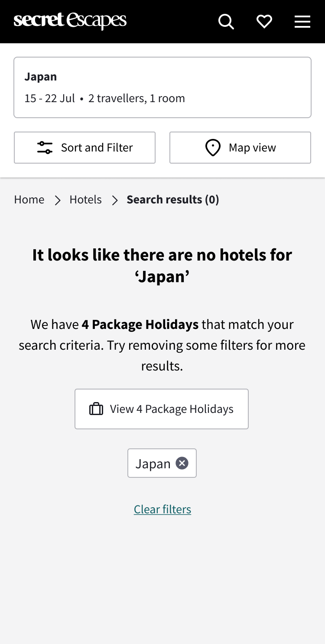Open Sort and Filter options
Image resolution: width=325 pixels, height=644 pixels.
pyautogui.click(x=84, y=148)
